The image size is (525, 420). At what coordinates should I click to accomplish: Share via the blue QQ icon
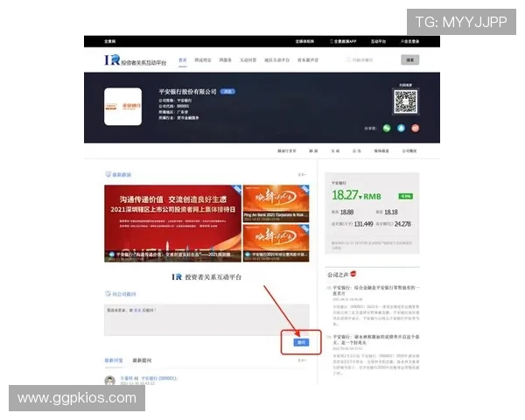401,129
